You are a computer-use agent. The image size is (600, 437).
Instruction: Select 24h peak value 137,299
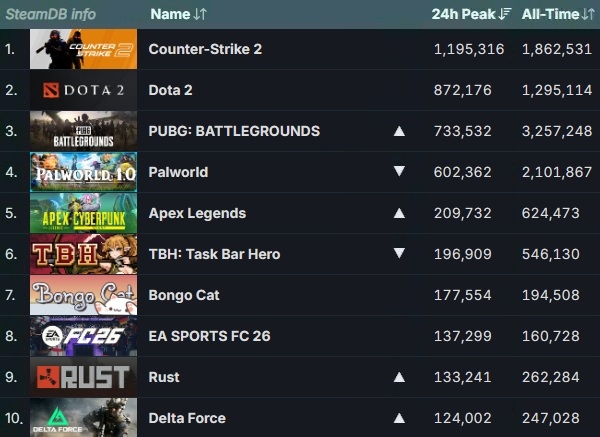pos(463,336)
